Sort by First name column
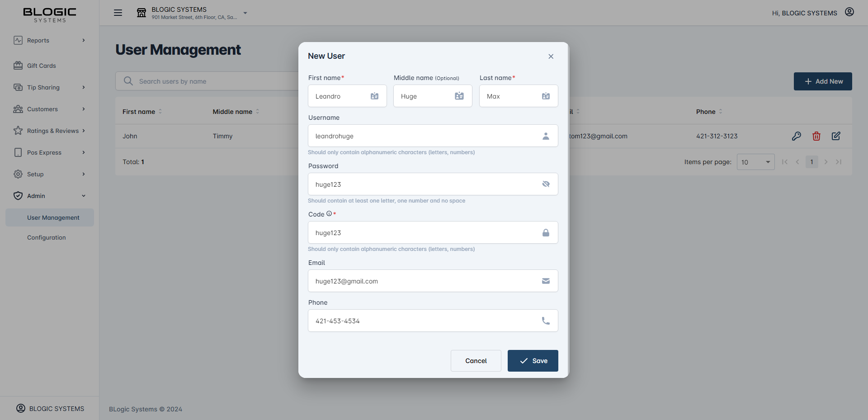 142,112
